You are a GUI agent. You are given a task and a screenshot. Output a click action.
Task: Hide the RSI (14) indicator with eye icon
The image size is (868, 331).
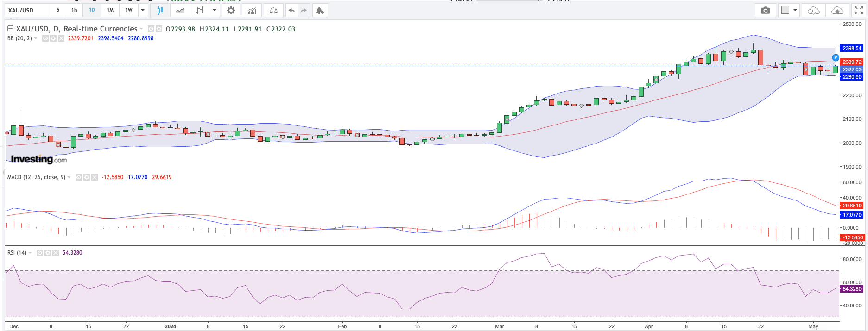pyautogui.click(x=40, y=253)
